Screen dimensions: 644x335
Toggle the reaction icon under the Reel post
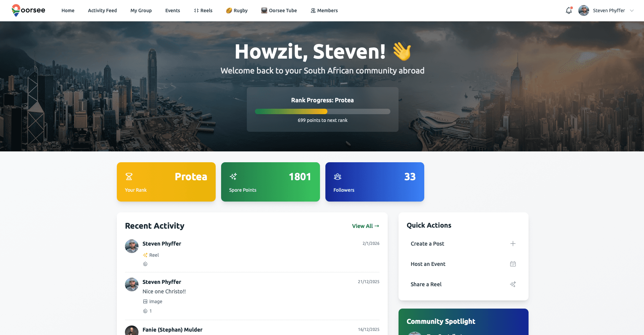[x=145, y=264]
